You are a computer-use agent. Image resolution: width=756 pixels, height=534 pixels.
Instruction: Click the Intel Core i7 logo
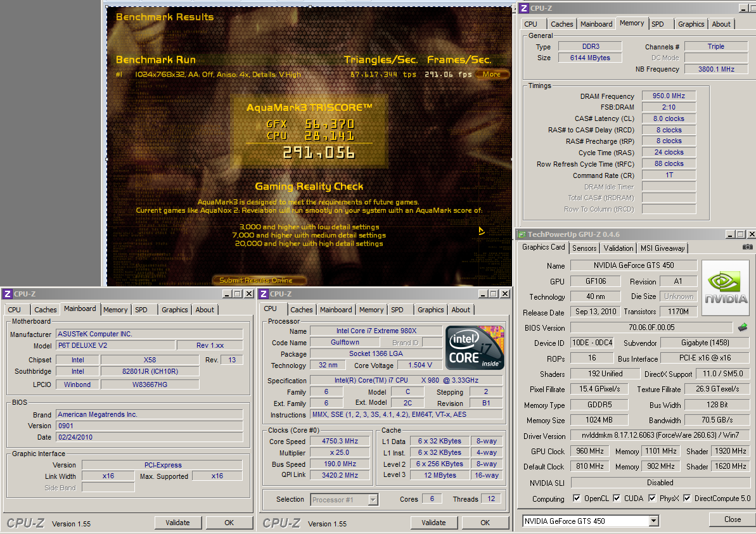pyautogui.click(x=475, y=348)
